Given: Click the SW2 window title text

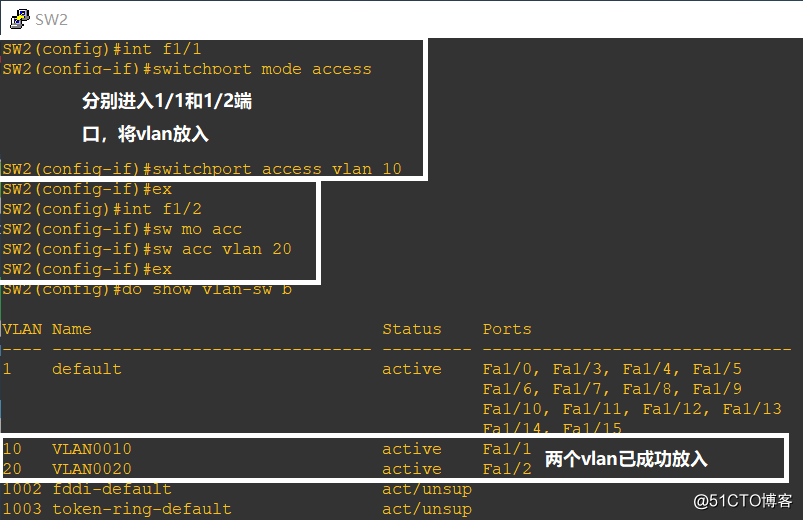Looking at the screenshot, I should click(51, 19).
